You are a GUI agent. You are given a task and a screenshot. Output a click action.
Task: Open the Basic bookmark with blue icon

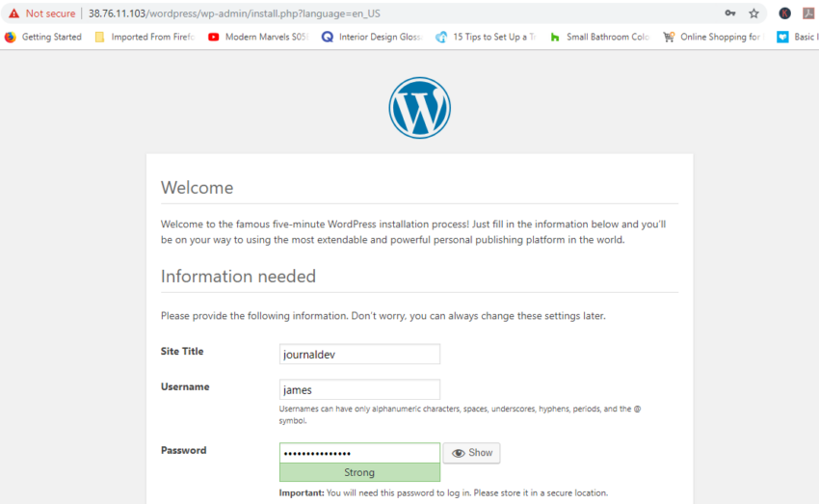coord(798,37)
